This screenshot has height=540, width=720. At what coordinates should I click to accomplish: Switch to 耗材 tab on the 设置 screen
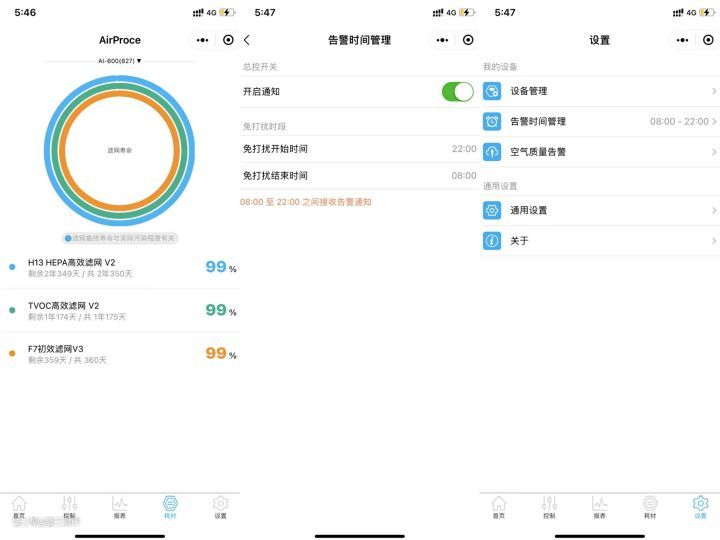[x=650, y=506]
